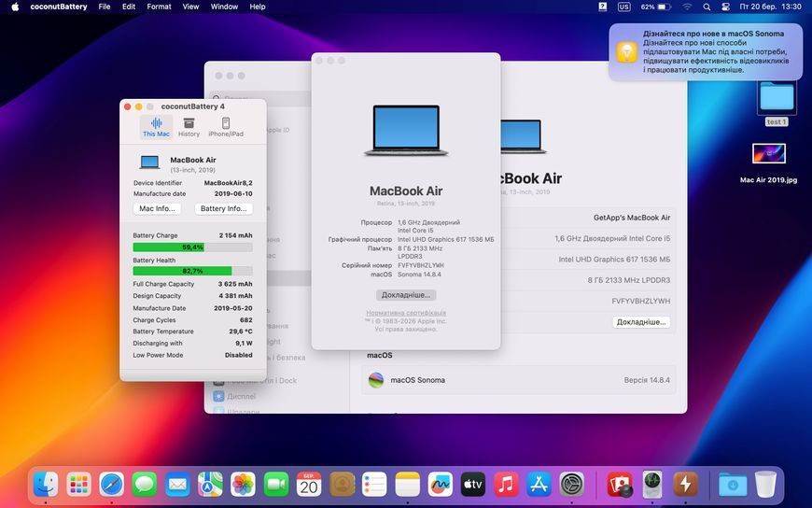This screenshot has width=812, height=508.
Task: Open Launchpad from the Dock
Action: coord(78,484)
